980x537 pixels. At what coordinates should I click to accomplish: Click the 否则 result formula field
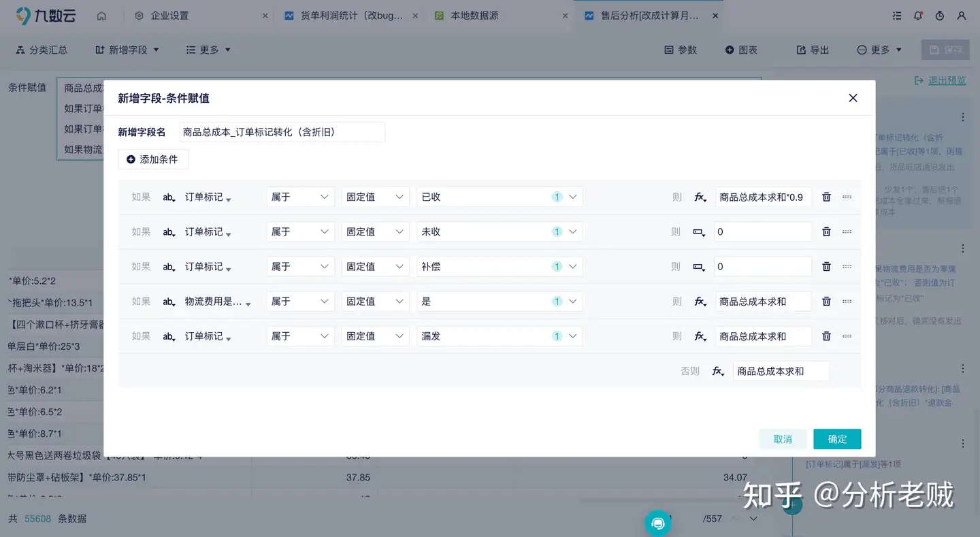[x=781, y=371]
